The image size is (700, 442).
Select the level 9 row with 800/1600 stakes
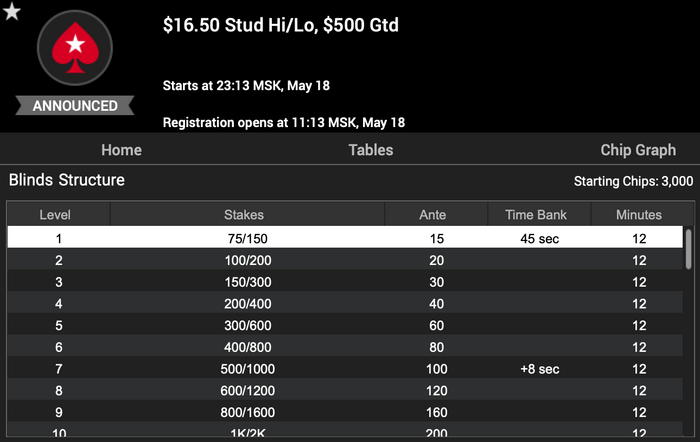[x=345, y=412]
